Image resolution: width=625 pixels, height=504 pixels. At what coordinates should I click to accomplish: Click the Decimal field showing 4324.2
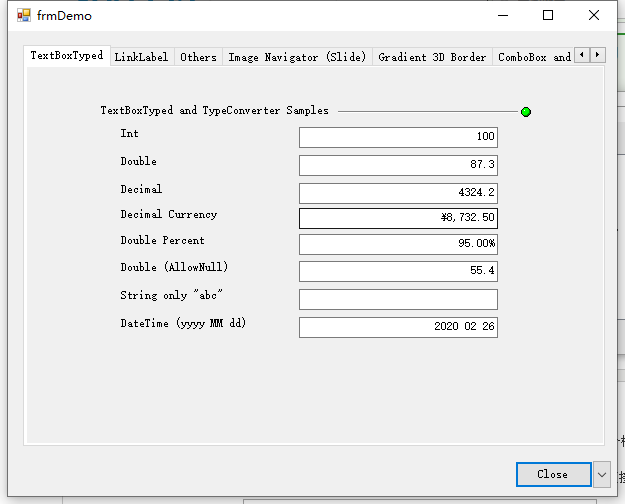point(398,192)
